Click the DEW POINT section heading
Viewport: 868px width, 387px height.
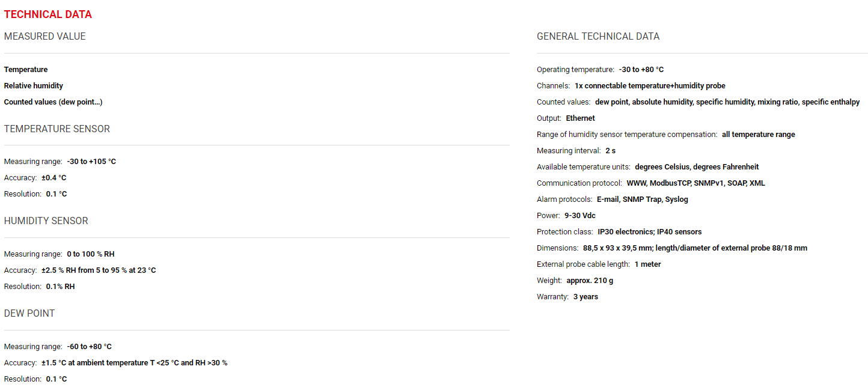29,314
